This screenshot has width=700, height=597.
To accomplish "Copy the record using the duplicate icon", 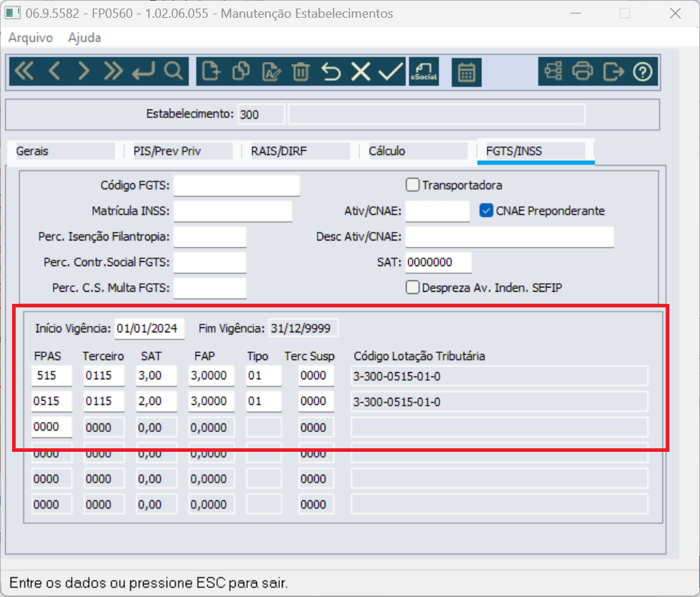I will click(241, 71).
